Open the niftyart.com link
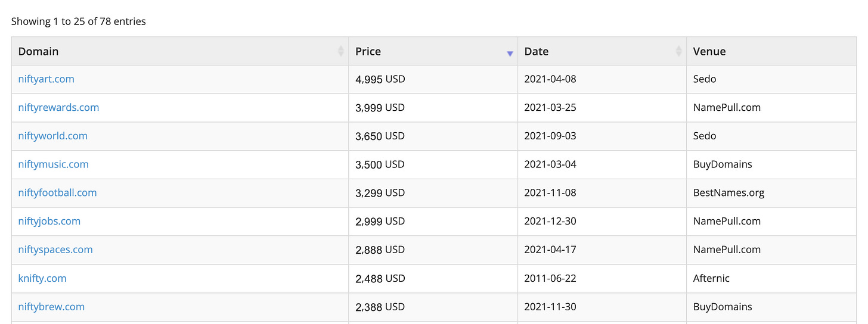Screen dimensions: 868x324 click(46, 79)
